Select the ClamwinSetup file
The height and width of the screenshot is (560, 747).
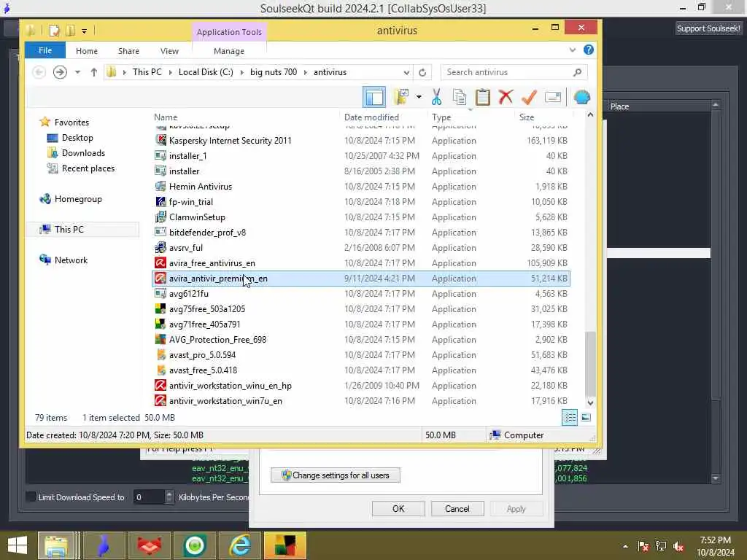[360, 217]
